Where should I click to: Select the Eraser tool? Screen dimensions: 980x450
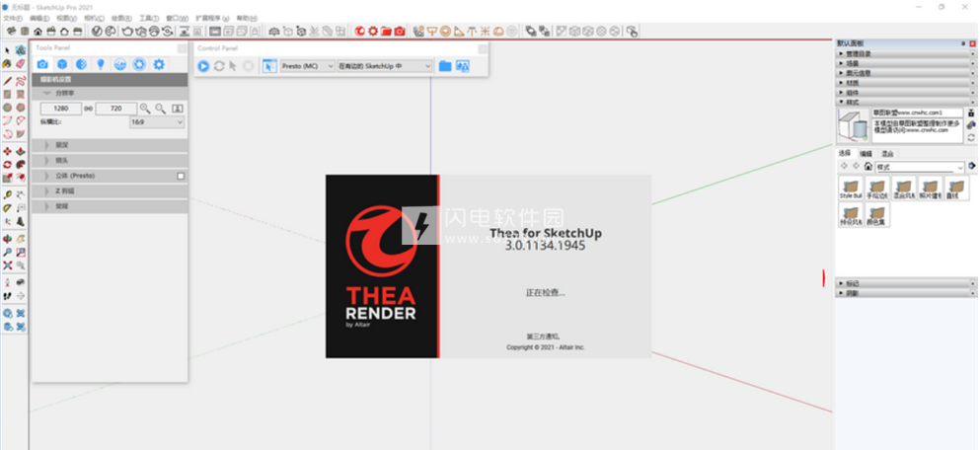coord(21,64)
